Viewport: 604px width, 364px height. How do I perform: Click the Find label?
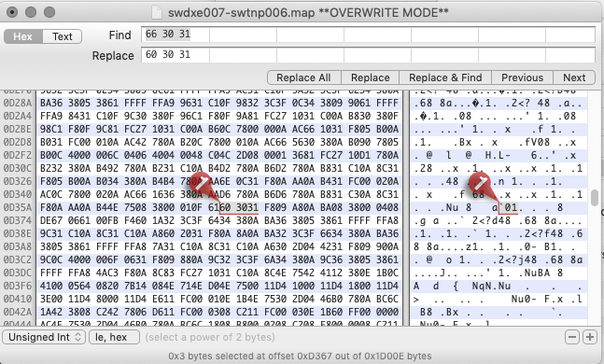tap(119, 35)
